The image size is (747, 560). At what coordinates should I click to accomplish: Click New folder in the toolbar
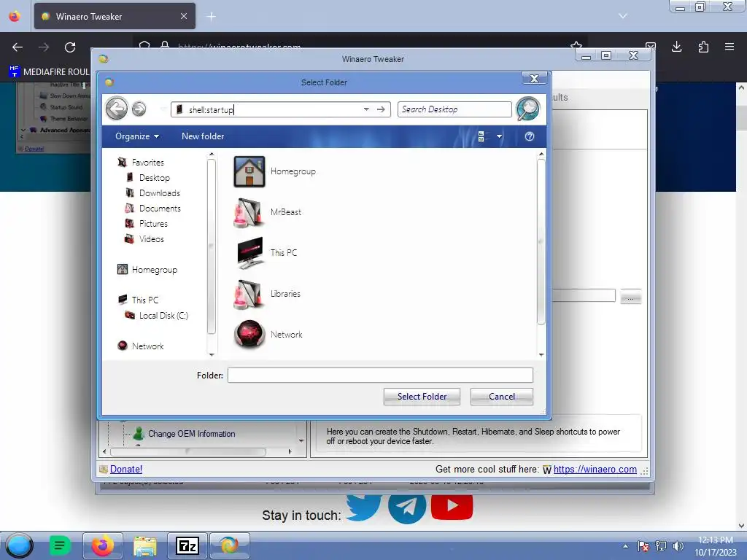click(203, 136)
